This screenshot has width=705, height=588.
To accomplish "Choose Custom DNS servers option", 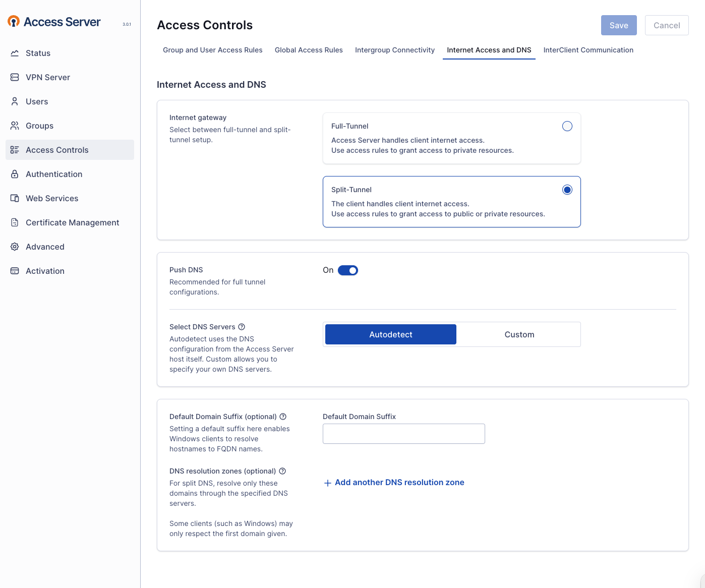I will tap(519, 334).
